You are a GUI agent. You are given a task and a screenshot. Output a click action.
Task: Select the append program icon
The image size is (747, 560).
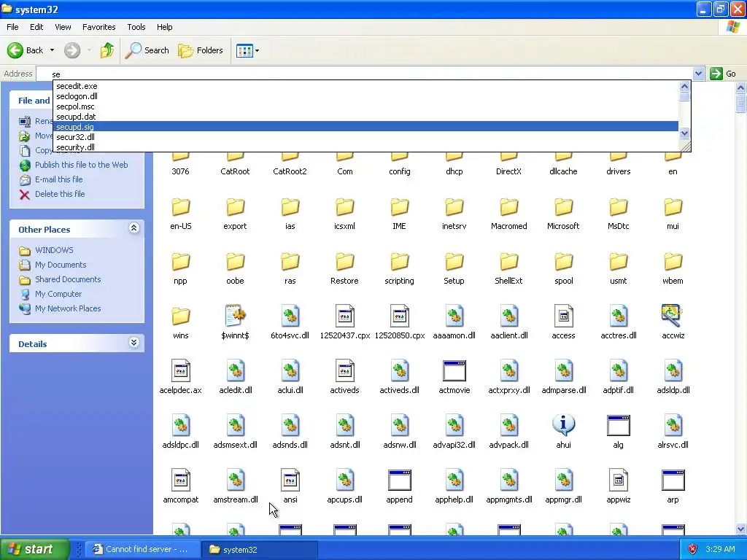(x=399, y=480)
